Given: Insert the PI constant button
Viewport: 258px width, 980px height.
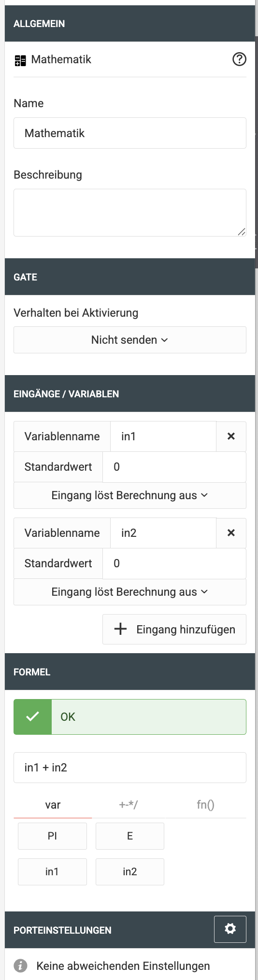Looking at the screenshot, I should (52, 836).
